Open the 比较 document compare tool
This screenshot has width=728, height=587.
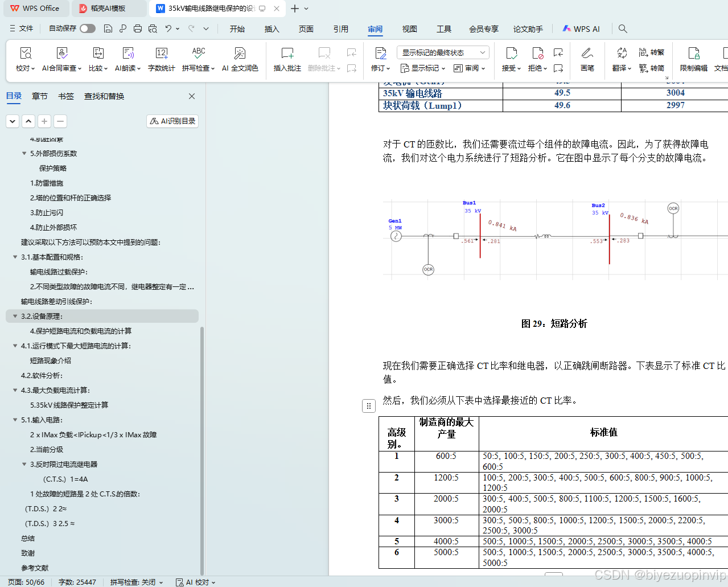point(98,60)
